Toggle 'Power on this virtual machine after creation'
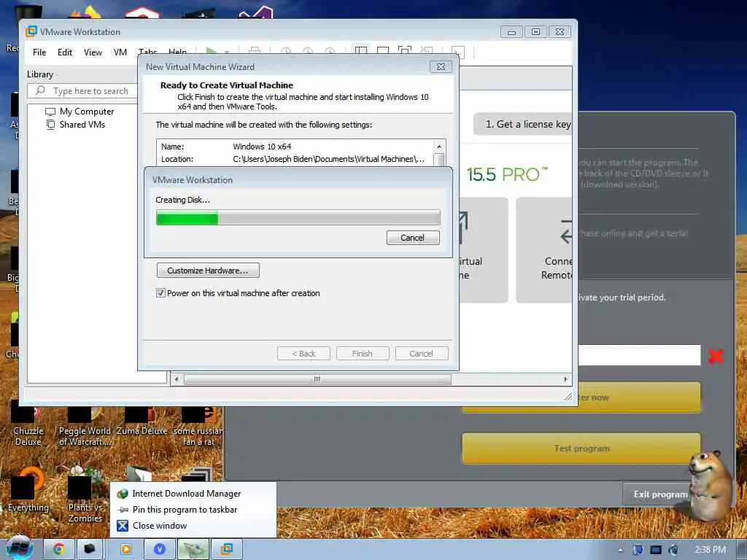747x560 pixels. tap(160, 293)
